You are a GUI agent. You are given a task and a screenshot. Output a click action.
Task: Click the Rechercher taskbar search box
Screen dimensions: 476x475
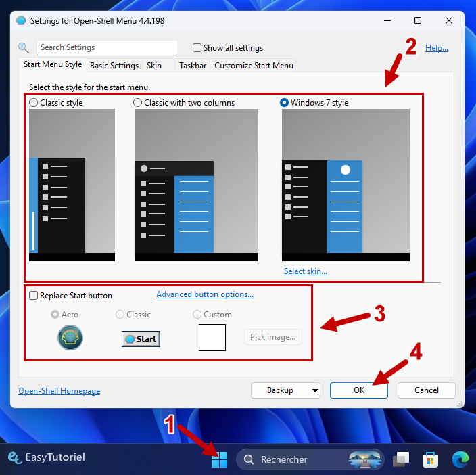[x=310, y=459]
